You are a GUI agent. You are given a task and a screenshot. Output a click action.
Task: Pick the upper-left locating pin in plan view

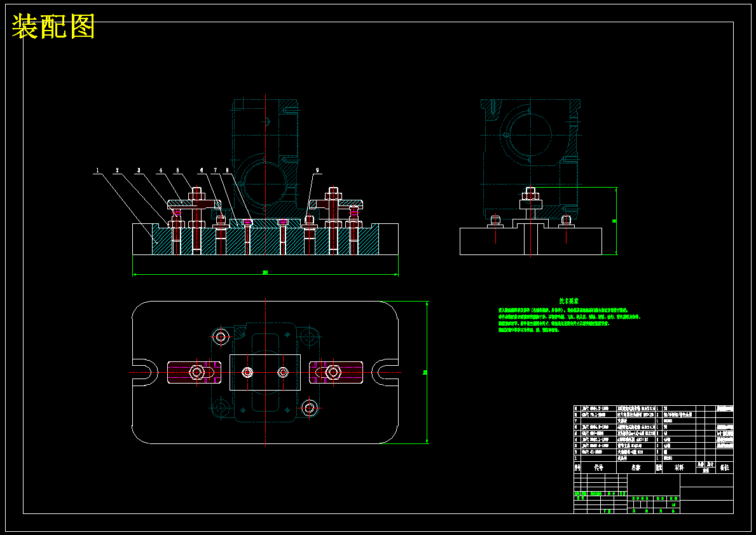(x=221, y=337)
